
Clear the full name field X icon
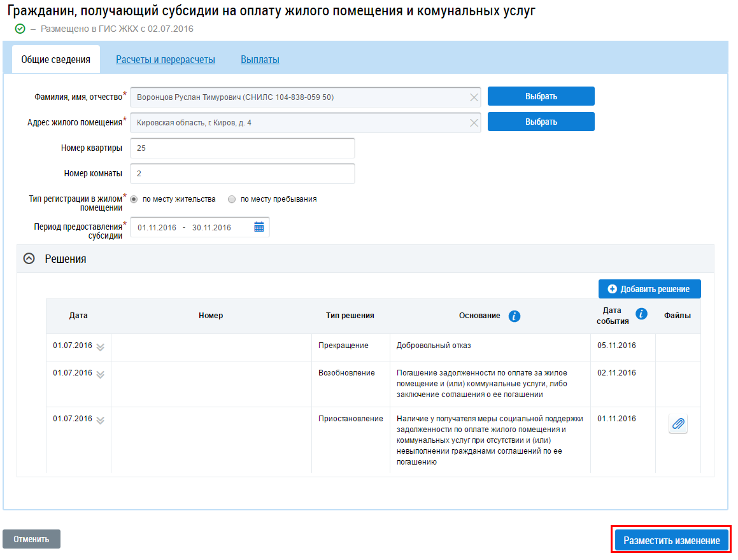tap(474, 97)
